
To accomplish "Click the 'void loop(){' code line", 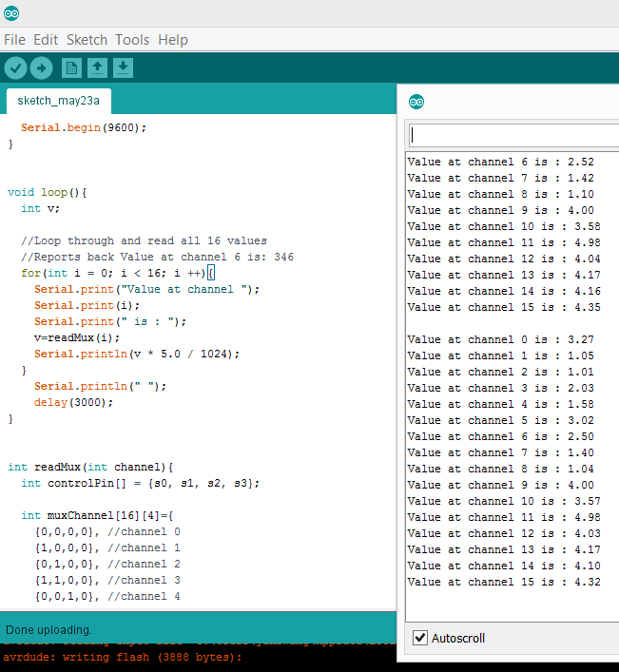I will point(48,192).
